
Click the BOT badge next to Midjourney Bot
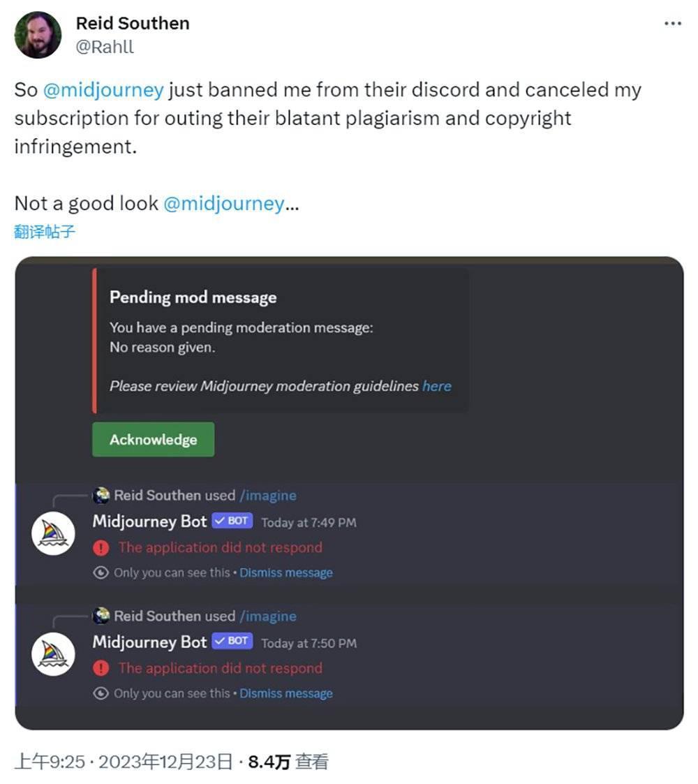coord(232,522)
